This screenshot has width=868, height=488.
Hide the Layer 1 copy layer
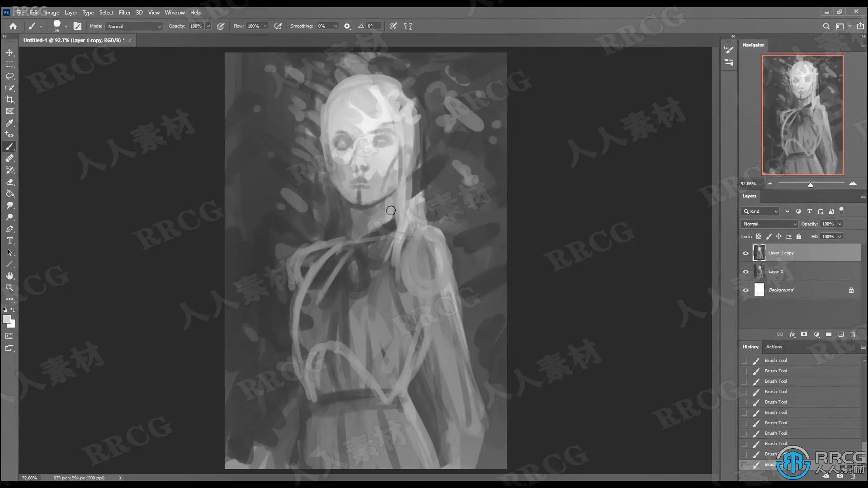point(745,253)
